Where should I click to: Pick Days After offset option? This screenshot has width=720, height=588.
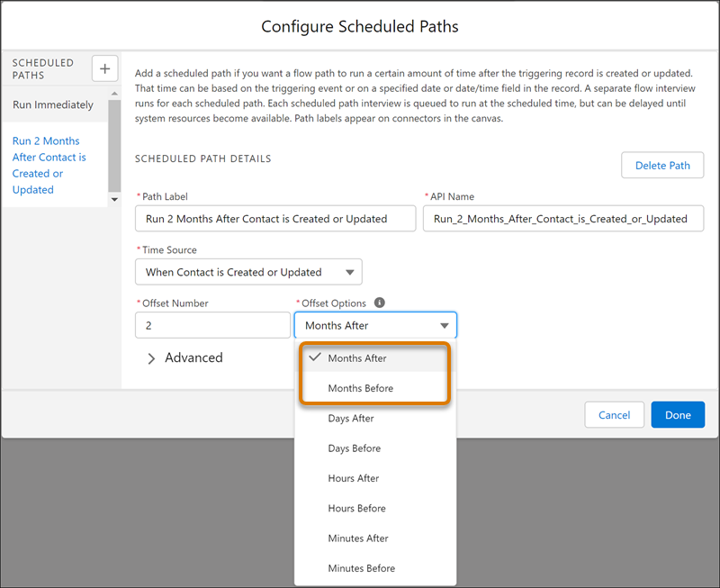tap(351, 419)
